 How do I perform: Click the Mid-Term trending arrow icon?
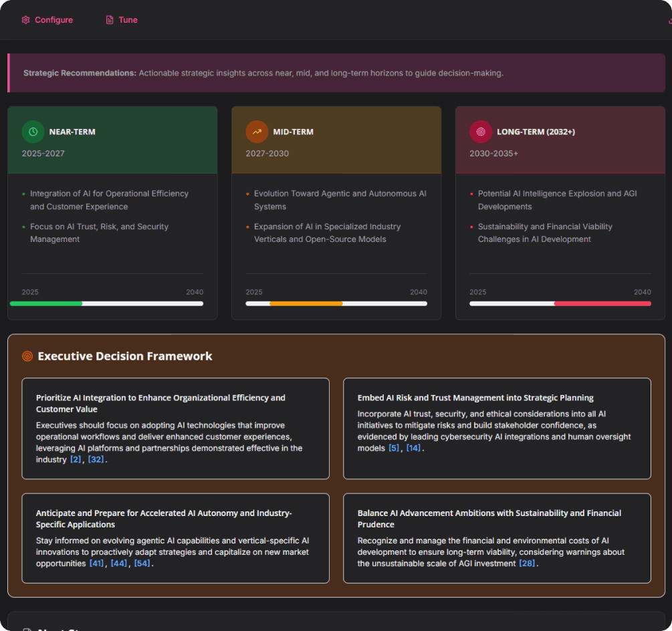pyautogui.click(x=257, y=132)
